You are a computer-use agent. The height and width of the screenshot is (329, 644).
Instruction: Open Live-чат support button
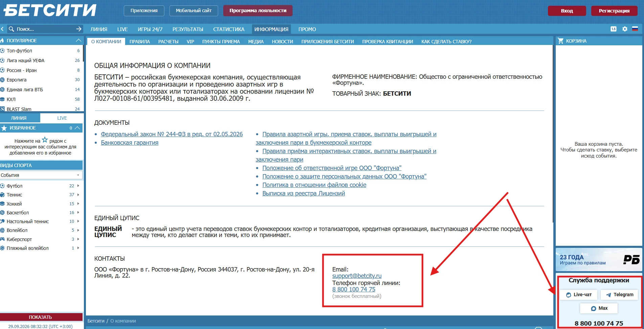(x=579, y=295)
